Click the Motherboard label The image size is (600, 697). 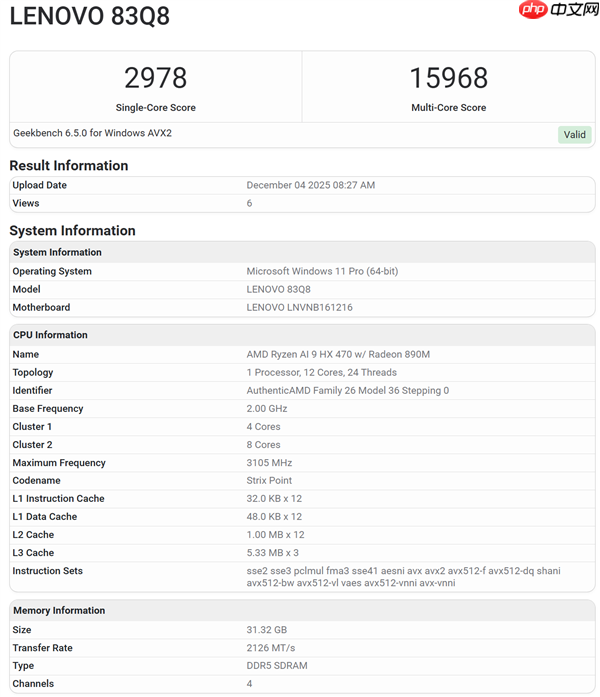pos(41,307)
